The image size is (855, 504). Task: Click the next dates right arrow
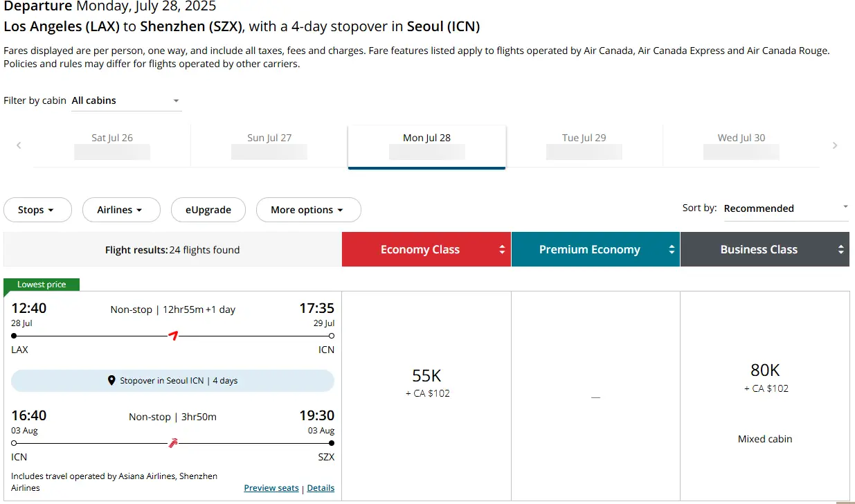[835, 145]
